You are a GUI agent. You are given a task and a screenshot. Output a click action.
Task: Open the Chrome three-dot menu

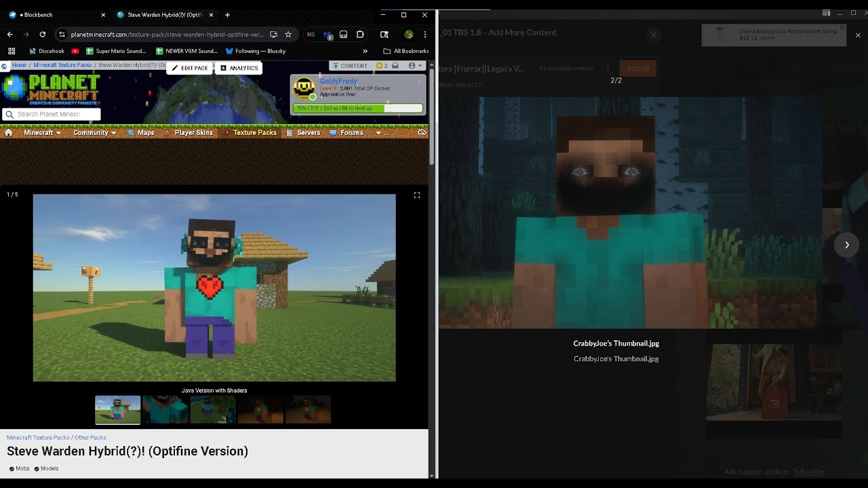(425, 35)
